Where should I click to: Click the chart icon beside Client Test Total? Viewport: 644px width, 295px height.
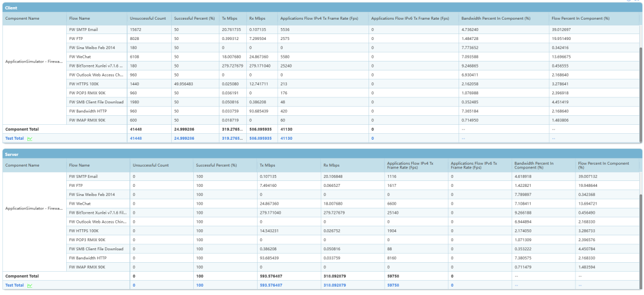(29, 138)
